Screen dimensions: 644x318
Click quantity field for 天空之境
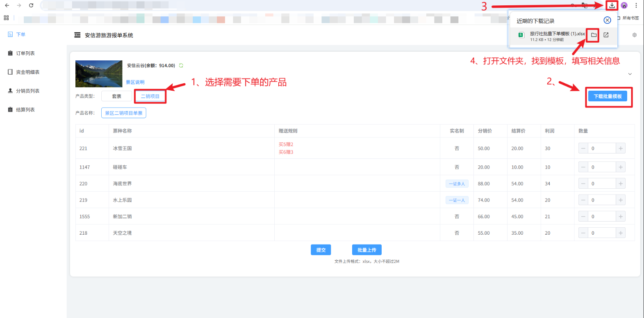(x=602, y=233)
